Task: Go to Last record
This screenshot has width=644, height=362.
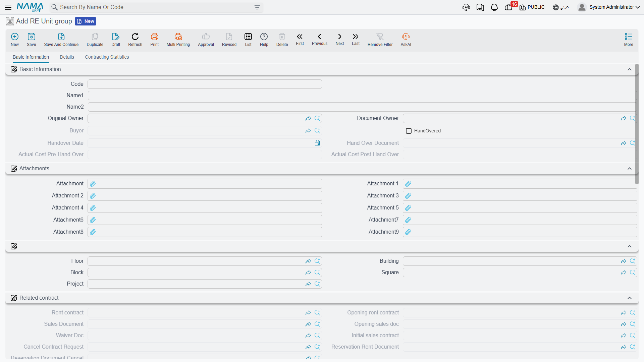Action: [356, 39]
